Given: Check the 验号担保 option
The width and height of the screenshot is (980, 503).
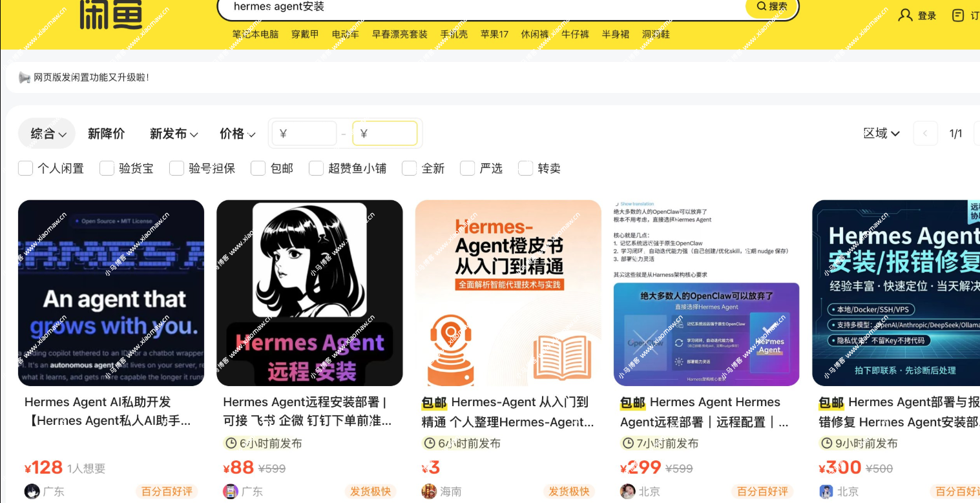Looking at the screenshot, I should pos(177,169).
